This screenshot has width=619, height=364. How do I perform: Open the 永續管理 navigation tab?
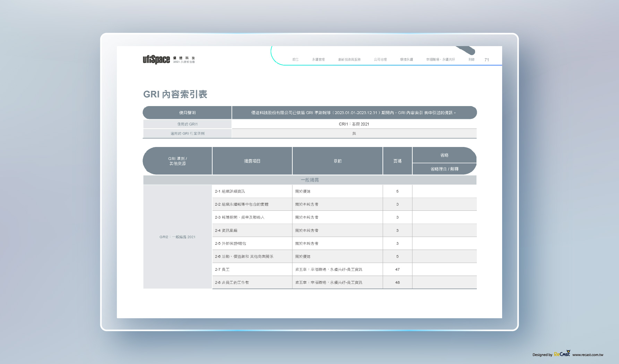318,60
